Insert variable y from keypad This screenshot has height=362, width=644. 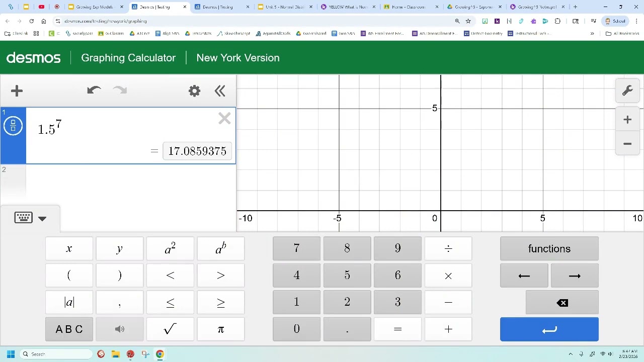(x=120, y=249)
